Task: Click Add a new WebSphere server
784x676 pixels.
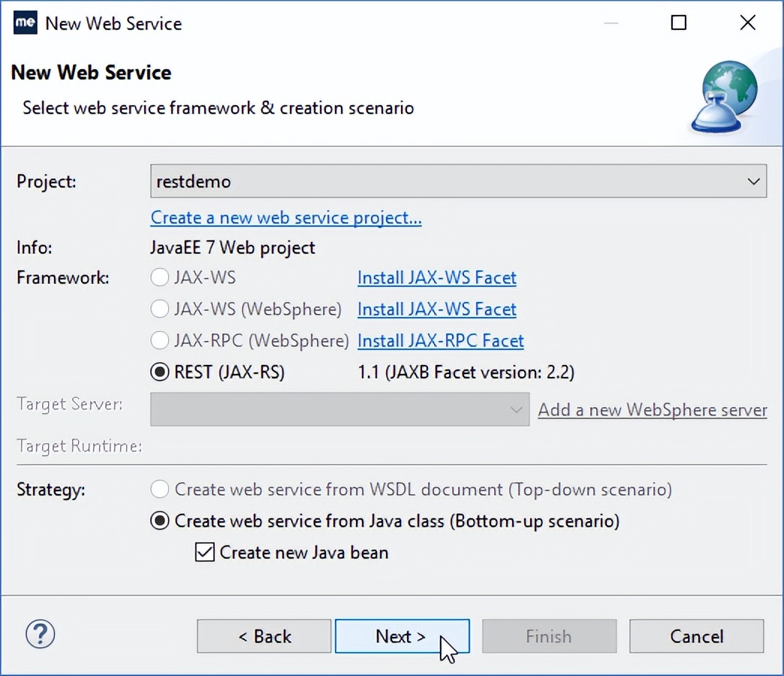Action: point(652,409)
